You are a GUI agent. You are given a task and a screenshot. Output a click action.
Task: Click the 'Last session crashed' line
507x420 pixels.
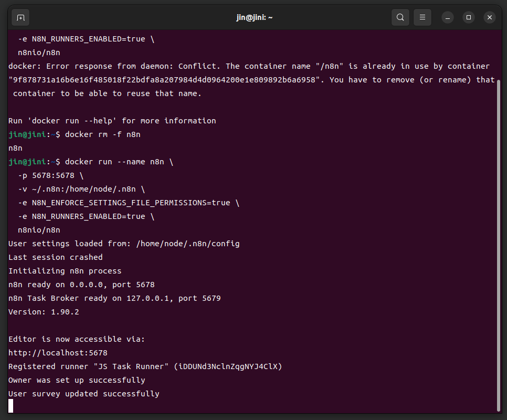pyautogui.click(x=56, y=257)
